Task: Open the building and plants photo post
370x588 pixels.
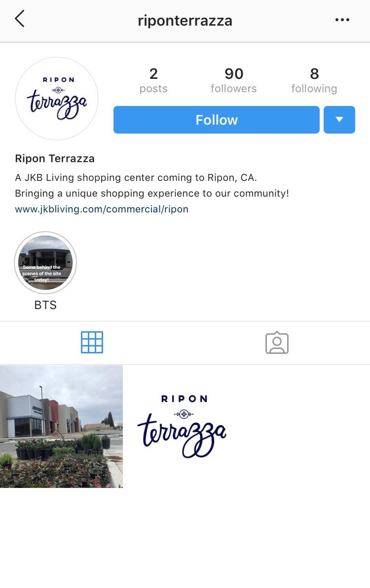Action: (x=61, y=426)
